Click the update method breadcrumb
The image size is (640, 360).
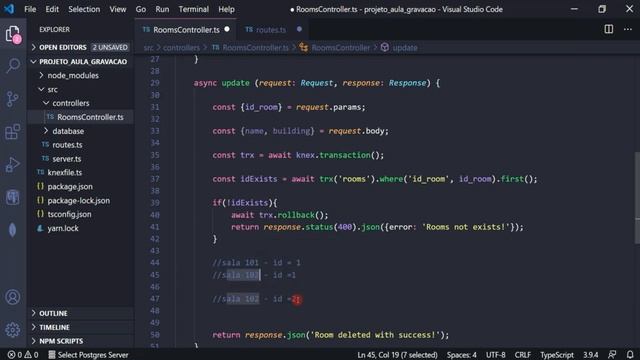click(x=404, y=48)
